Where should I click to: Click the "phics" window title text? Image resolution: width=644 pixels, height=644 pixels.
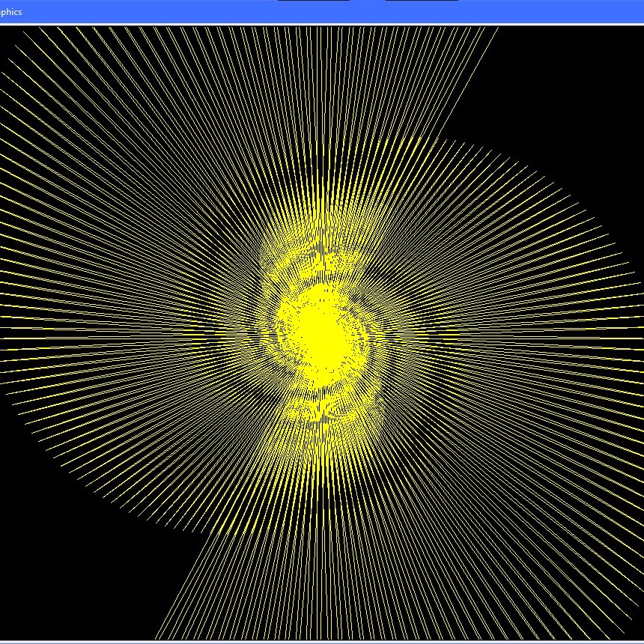(10, 12)
